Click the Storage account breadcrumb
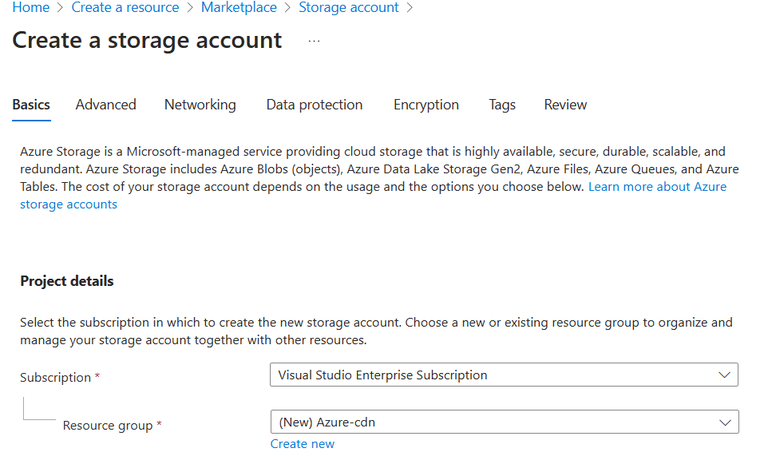The image size is (768, 468). (348, 7)
